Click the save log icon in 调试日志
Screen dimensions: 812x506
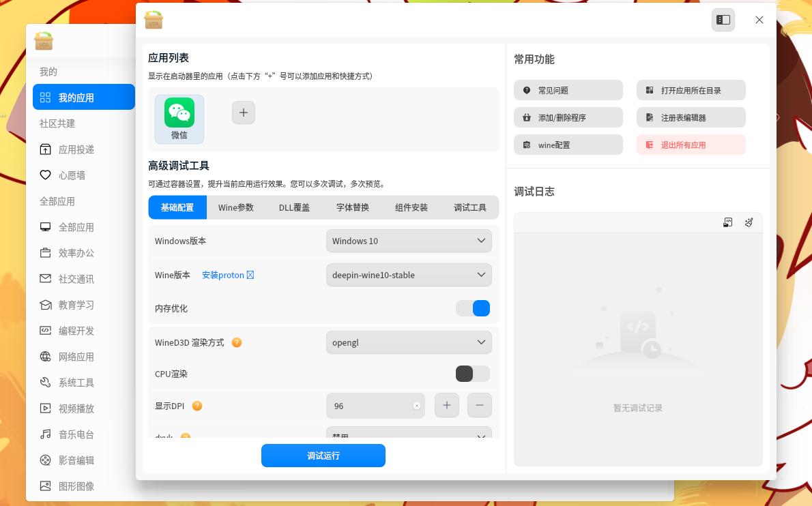coord(727,222)
